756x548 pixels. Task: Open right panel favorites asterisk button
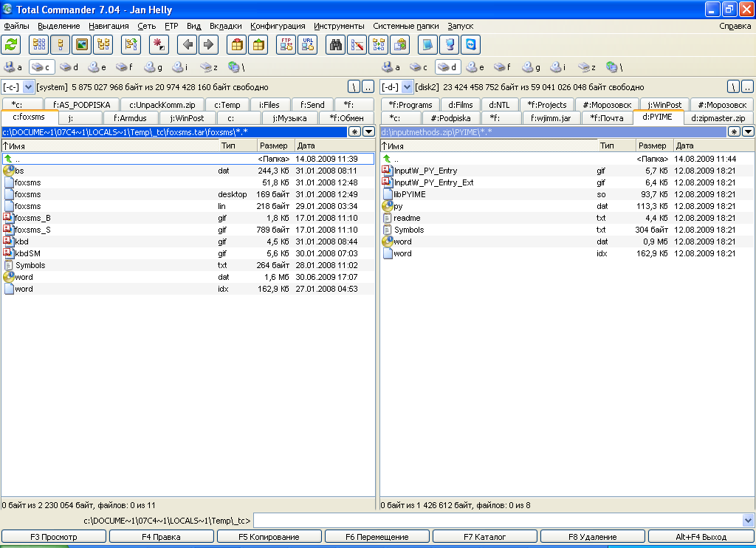(x=734, y=131)
